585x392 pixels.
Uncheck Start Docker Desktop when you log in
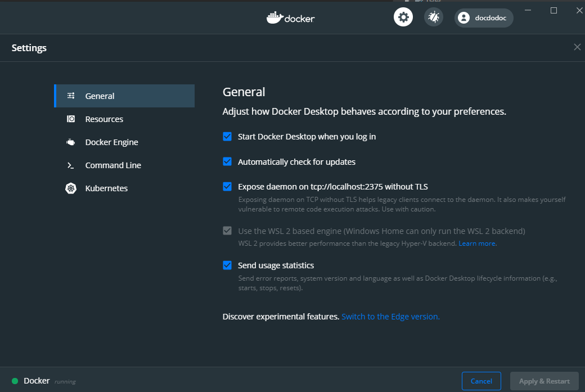coord(227,137)
